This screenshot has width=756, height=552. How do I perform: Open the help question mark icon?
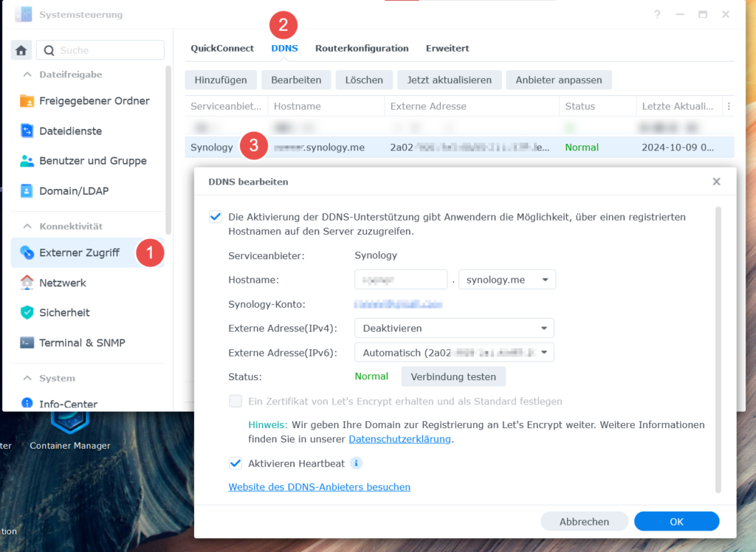pyautogui.click(x=657, y=15)
